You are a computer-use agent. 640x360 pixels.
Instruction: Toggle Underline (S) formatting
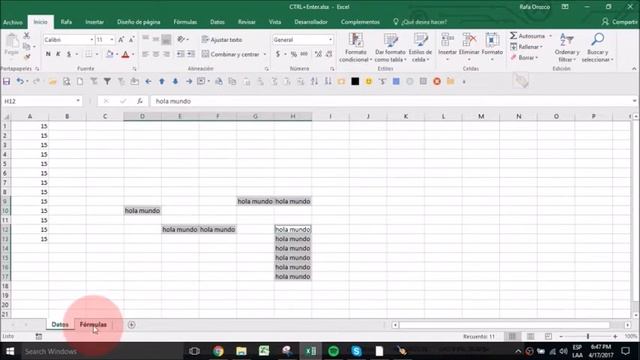point(69,54)
